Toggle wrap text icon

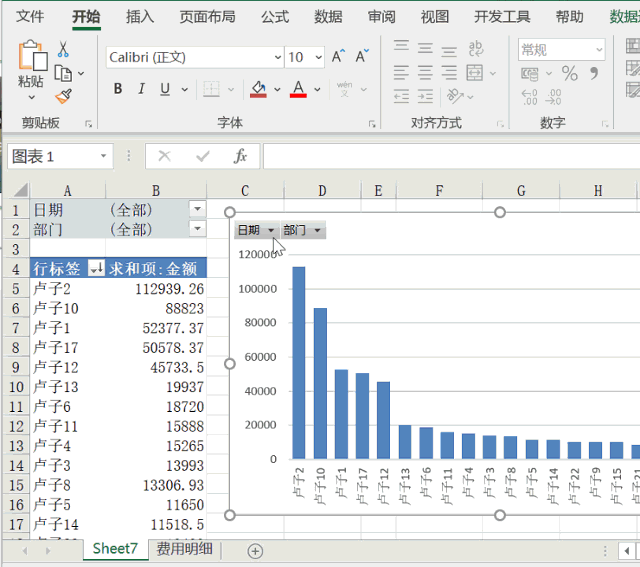point(476,48)
